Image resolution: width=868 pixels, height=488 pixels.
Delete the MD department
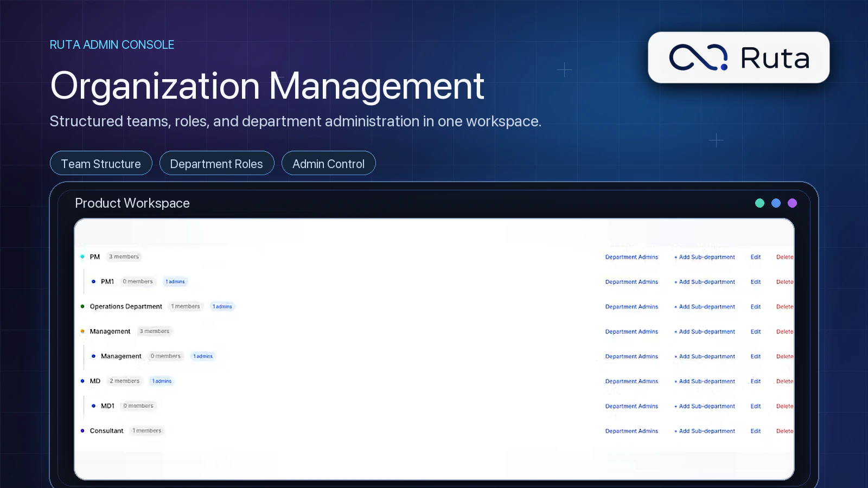[784, 382]
